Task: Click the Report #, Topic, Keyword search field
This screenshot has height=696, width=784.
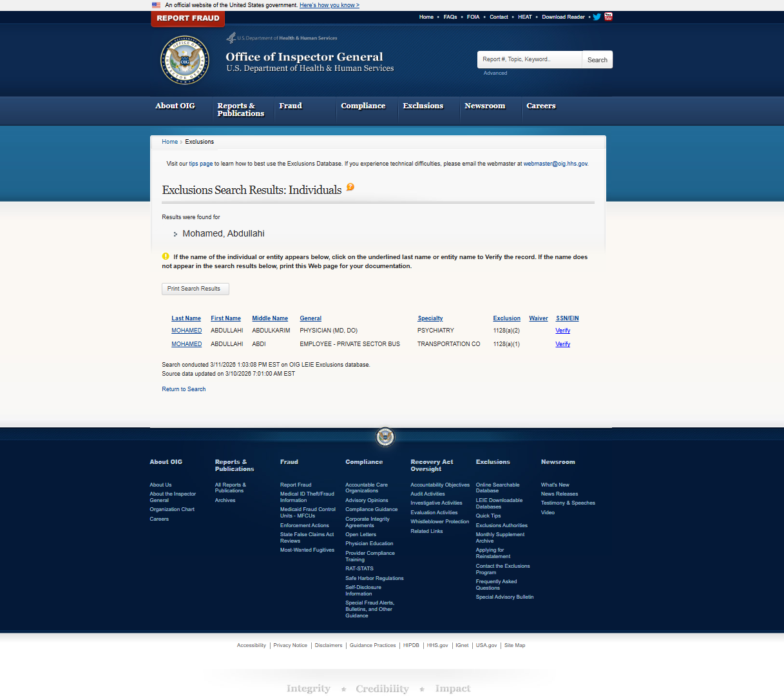Action: (530, 59)
